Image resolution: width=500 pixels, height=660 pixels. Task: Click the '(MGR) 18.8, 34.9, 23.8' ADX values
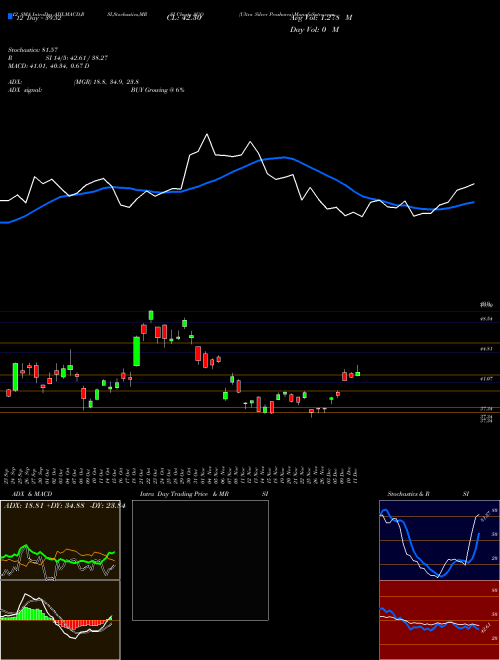pos(106,82)
